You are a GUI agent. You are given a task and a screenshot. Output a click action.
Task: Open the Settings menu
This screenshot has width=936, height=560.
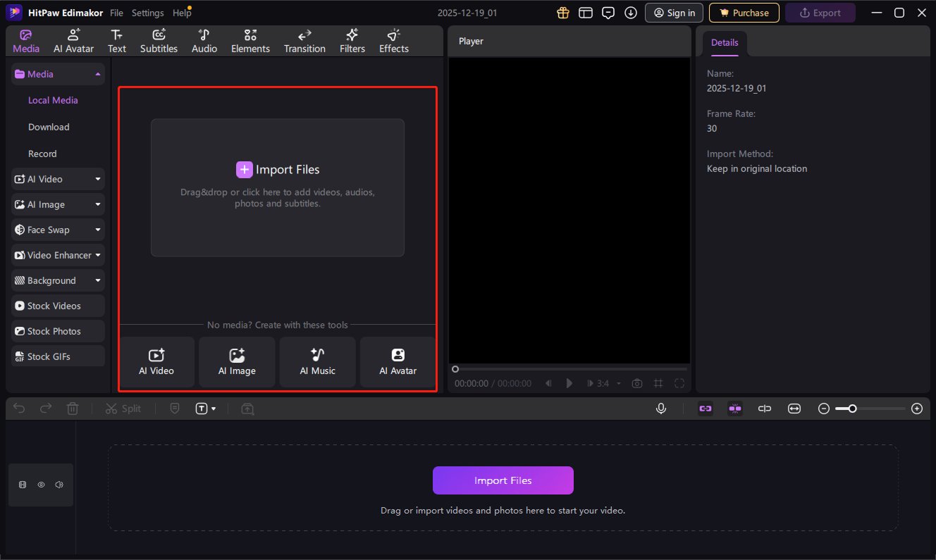tap(147, 13)
